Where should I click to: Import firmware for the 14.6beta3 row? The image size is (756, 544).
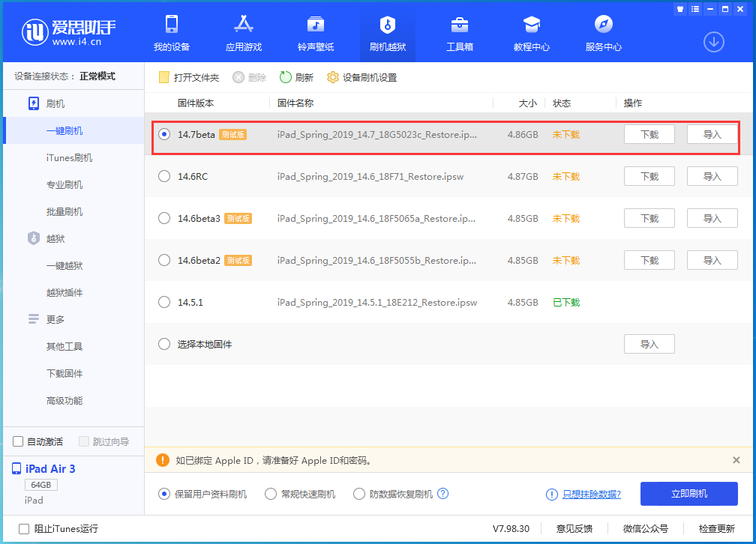tap(712, 218)
